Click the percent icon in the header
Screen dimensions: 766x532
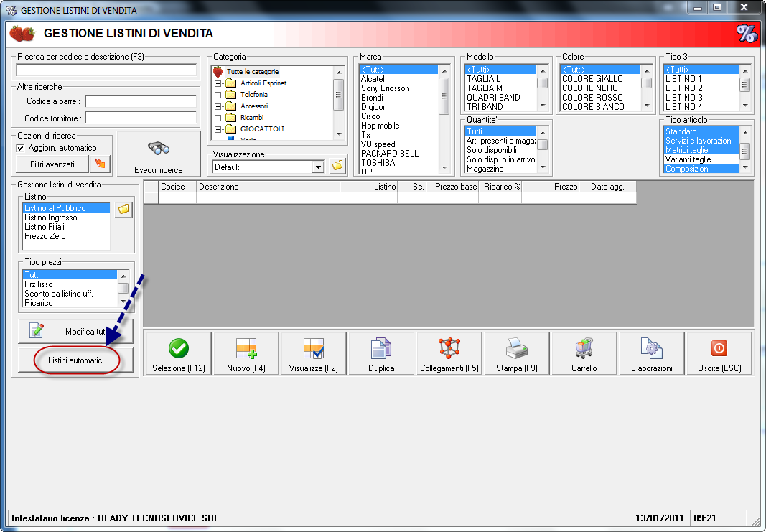(747, 33)
